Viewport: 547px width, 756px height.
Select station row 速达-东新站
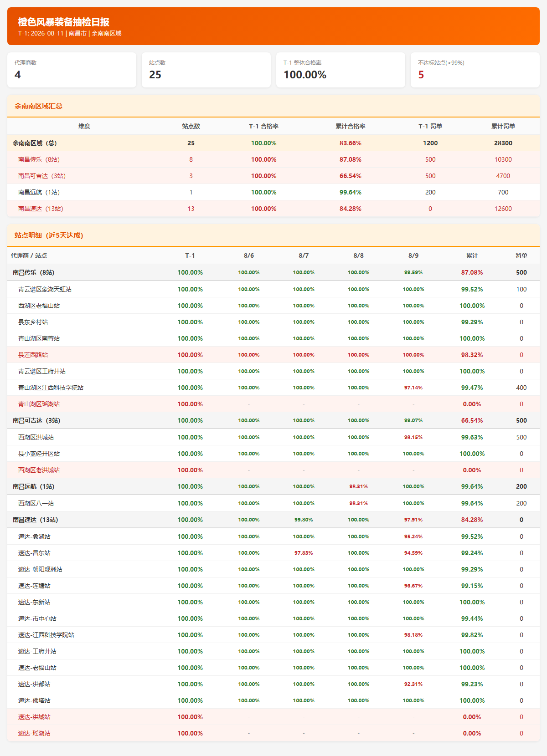point(273,602)
